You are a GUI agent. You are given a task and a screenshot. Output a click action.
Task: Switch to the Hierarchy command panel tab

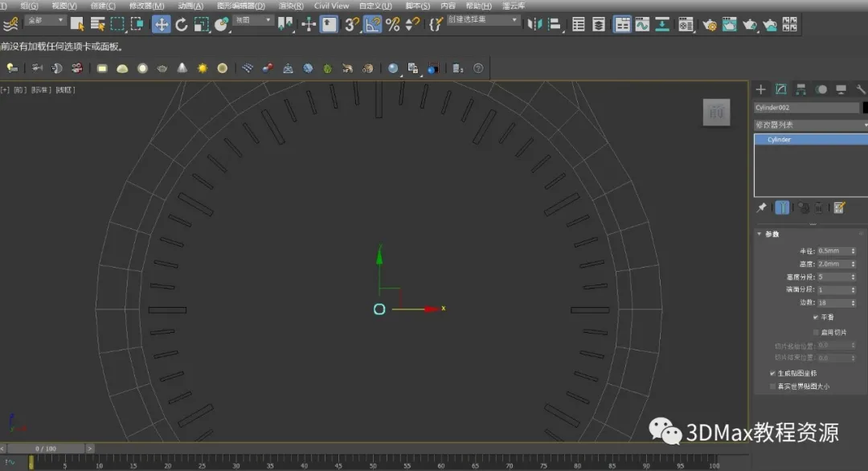coord(801,89)
